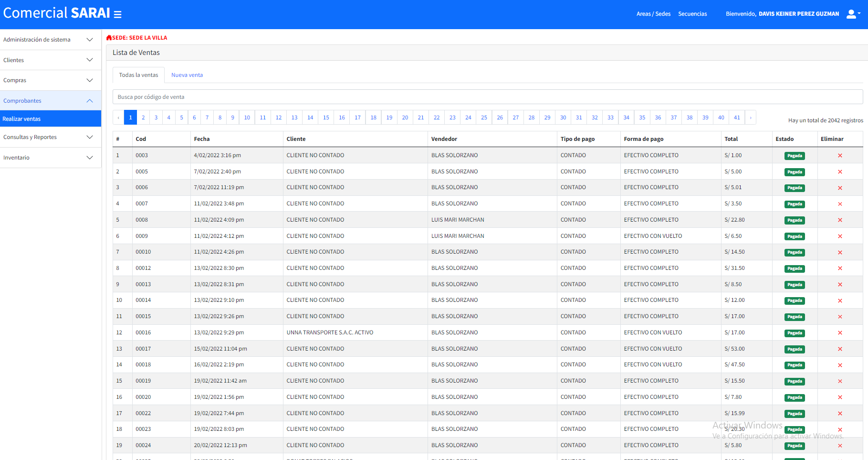Delete sale 0003 with red X

[x=840, y=156]
